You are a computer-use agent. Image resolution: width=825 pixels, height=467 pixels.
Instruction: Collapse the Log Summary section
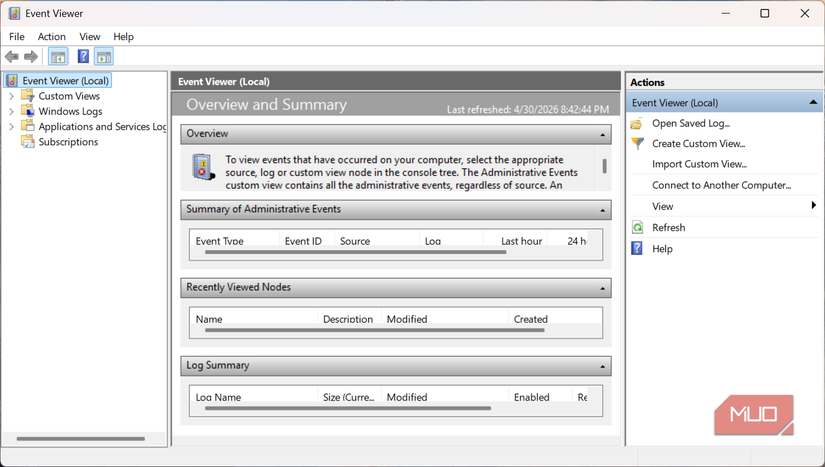pos(602,367)
